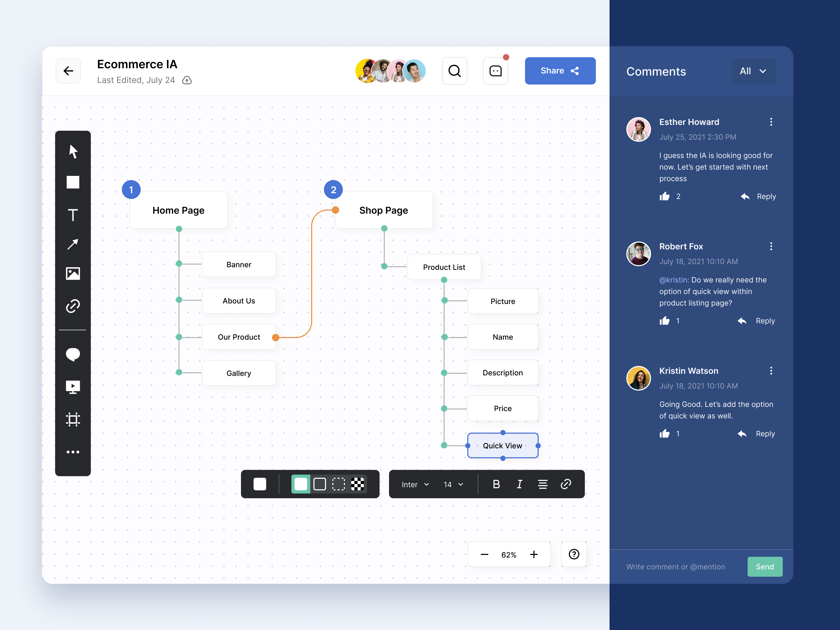Select the arrow connector tool
Image resolution: width=840 pixels, height=630 pixels.
[73, 244]
